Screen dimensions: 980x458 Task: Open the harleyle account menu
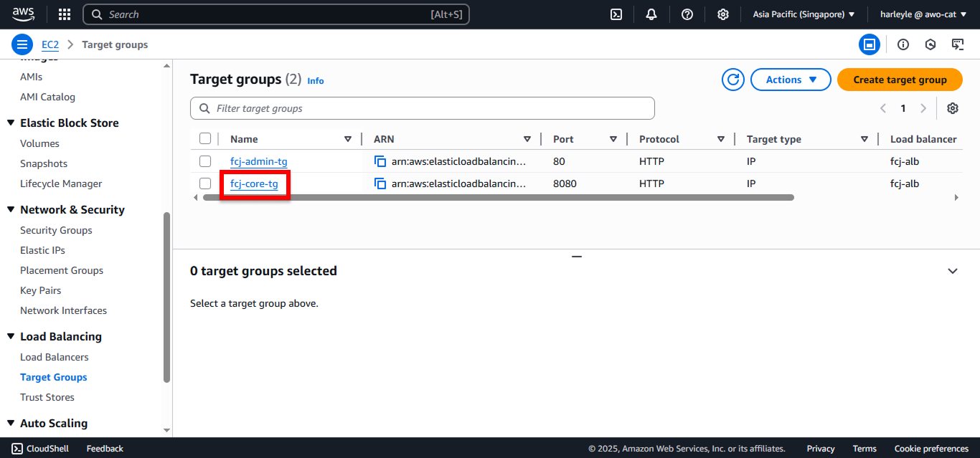click(923, 14)
